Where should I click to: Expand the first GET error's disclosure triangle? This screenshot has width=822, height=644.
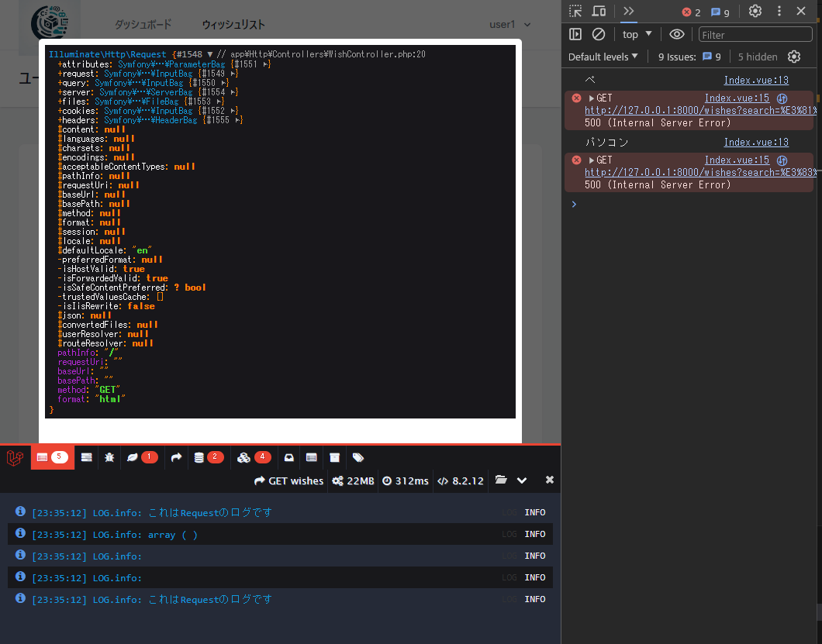coord(592,98)
